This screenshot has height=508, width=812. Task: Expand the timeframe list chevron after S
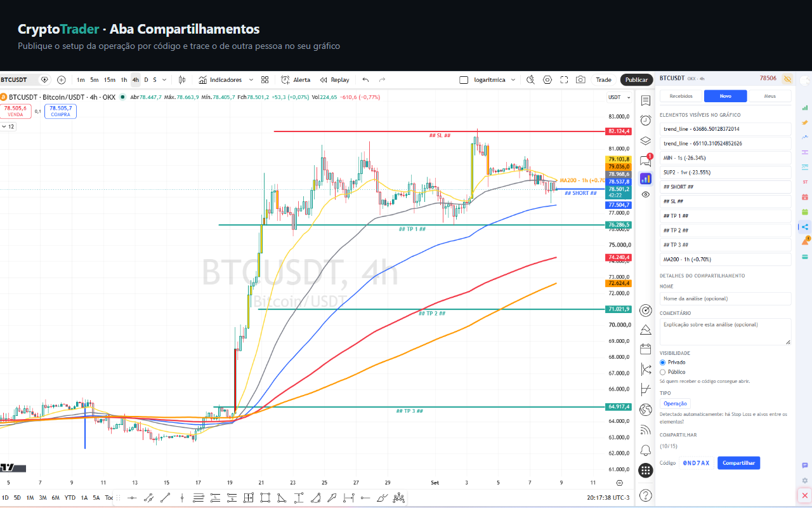coord(164,80)
